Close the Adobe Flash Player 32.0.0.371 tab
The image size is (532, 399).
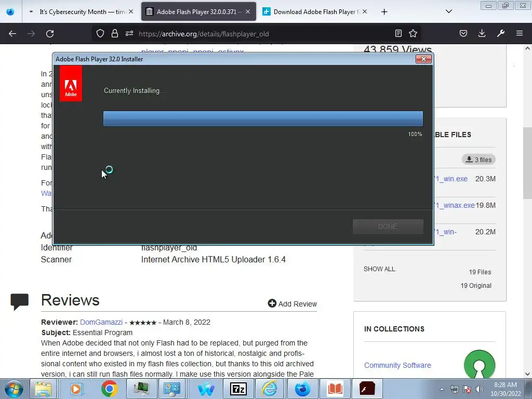[x=248, y=11]
